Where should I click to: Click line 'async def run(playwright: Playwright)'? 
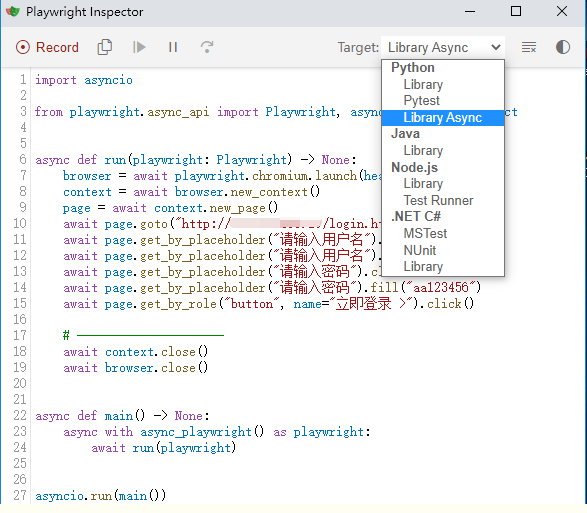[x=196, y=160]
